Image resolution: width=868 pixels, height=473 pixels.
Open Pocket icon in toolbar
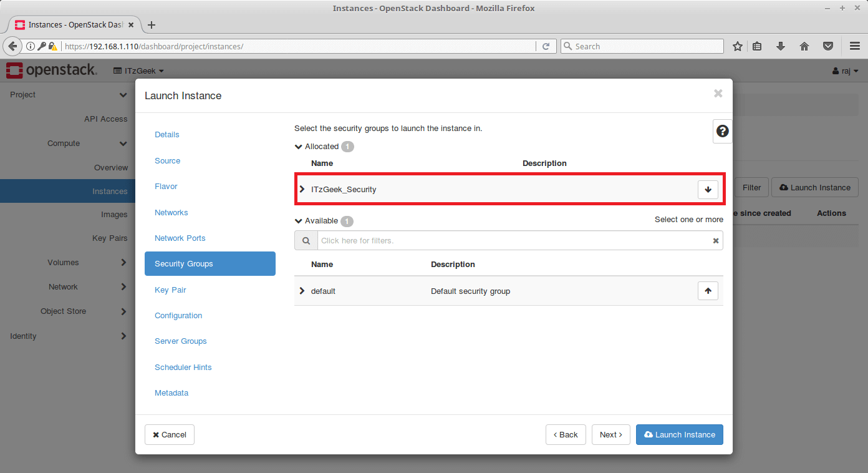click(827, 46)
